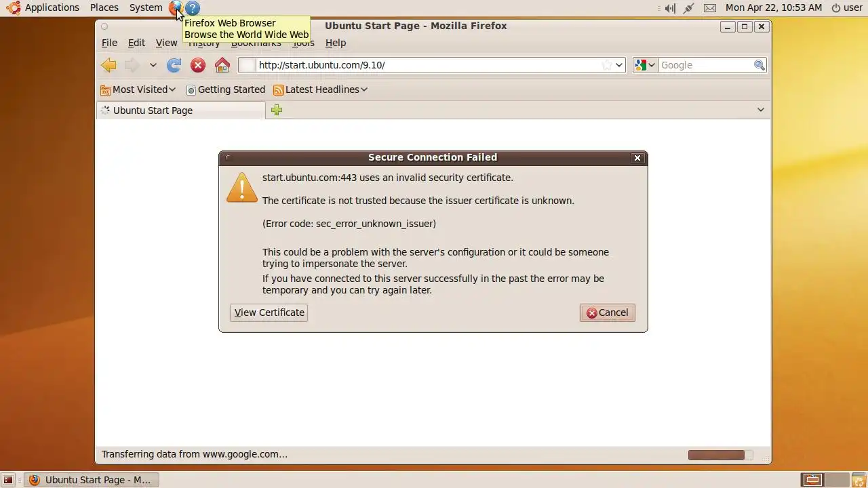Click the volume speaker icon

point(670,8)
